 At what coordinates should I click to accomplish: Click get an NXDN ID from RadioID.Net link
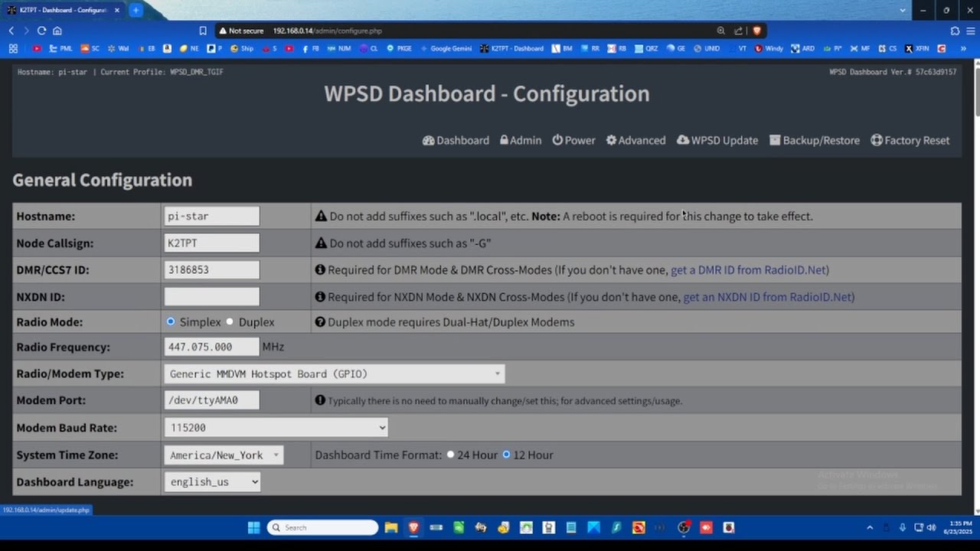coord(769,297)
